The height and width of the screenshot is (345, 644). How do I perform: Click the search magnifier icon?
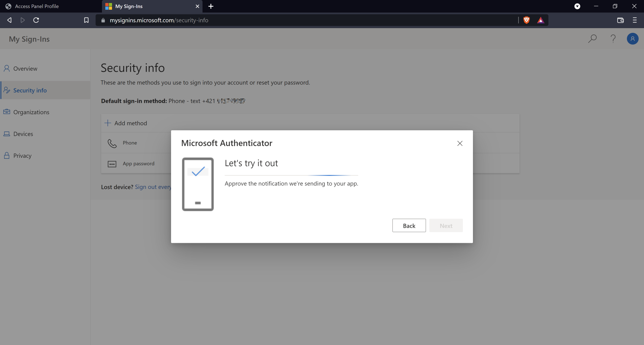(x=592, y=39)
